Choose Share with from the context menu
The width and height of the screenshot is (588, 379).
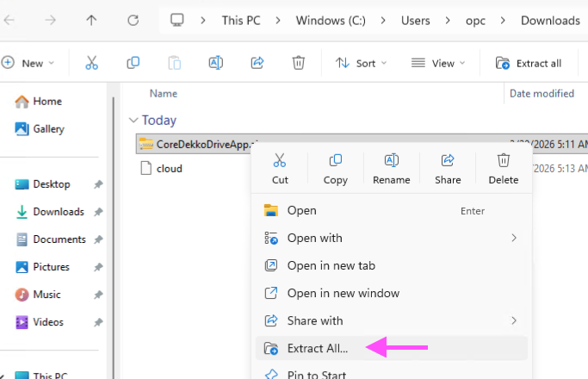pos(391,320)
